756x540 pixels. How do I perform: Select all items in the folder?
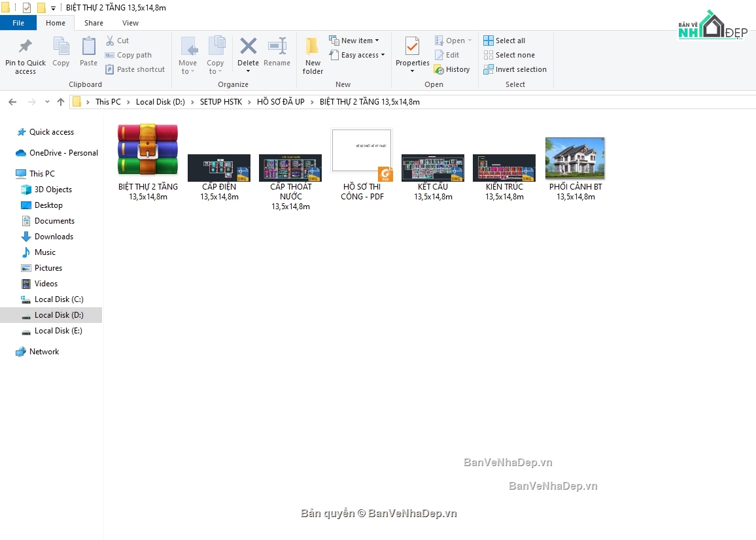(x=504, y=40)
